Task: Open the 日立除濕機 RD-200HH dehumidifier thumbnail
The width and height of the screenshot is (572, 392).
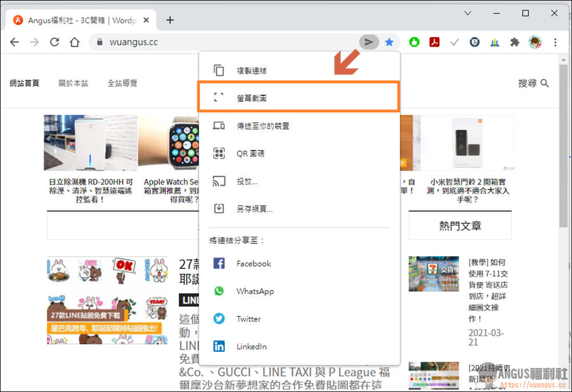Action: (90, 142)
